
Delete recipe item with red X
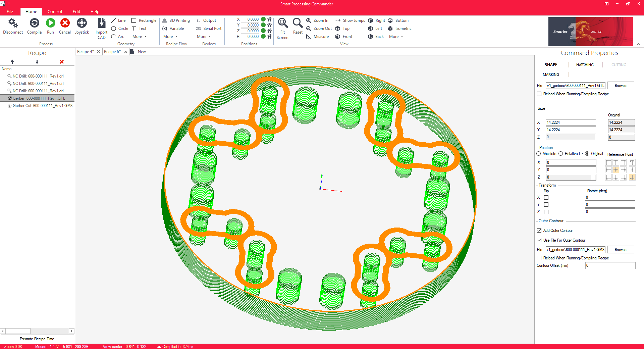(x=62, y=62)
